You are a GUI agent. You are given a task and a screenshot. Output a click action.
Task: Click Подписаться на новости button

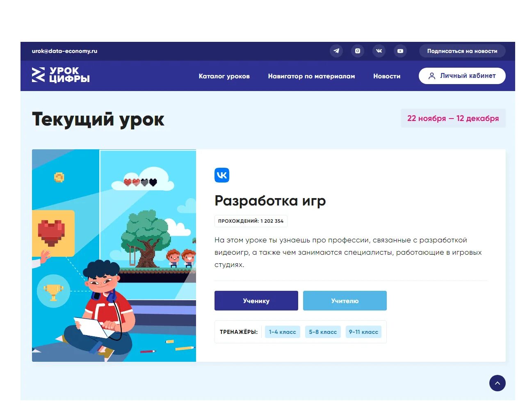click(462, 51)
